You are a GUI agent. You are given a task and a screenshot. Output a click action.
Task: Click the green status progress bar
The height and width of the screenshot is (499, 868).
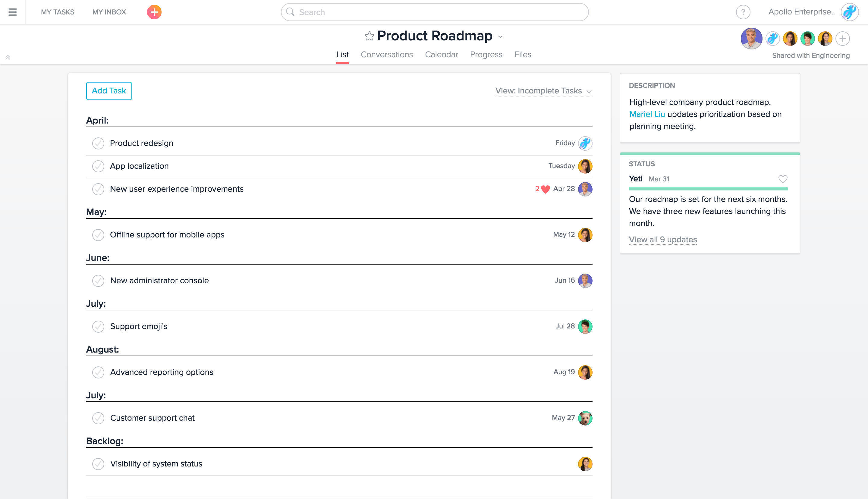pyautogui.click(x=708, y=189)
